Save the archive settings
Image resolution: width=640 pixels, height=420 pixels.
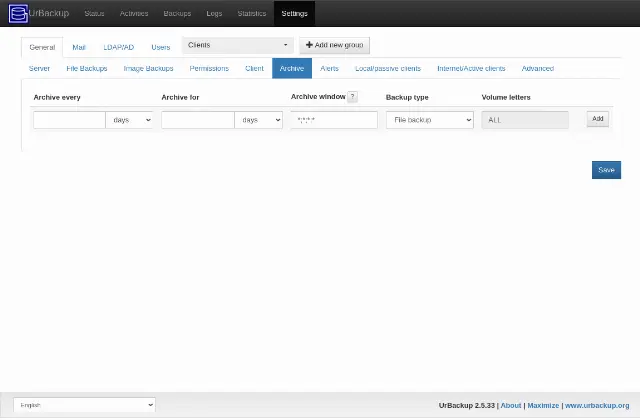(x=606, y=170)
